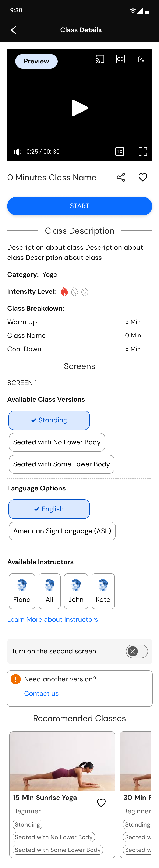Image resolution: width=159 pixels, height=868 pixels.
Task: Select American Sign Language (ASL) option
Action: pos(62,531)
